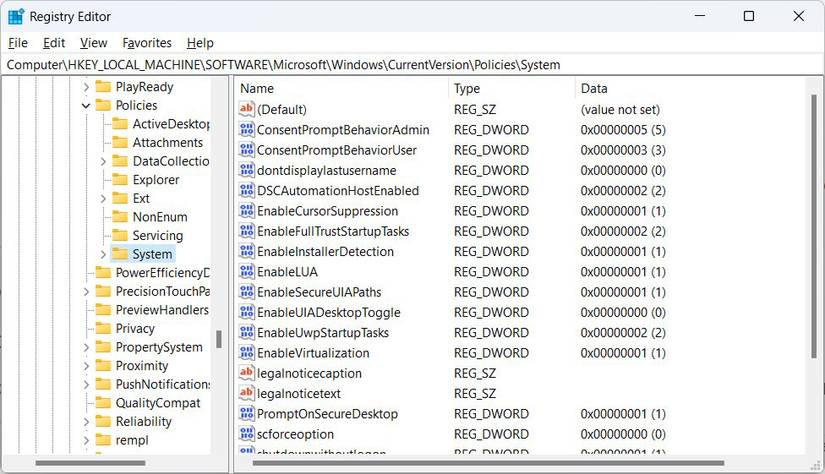Click the tree pane vertical scrollbar thumb

tap(219, 339)
